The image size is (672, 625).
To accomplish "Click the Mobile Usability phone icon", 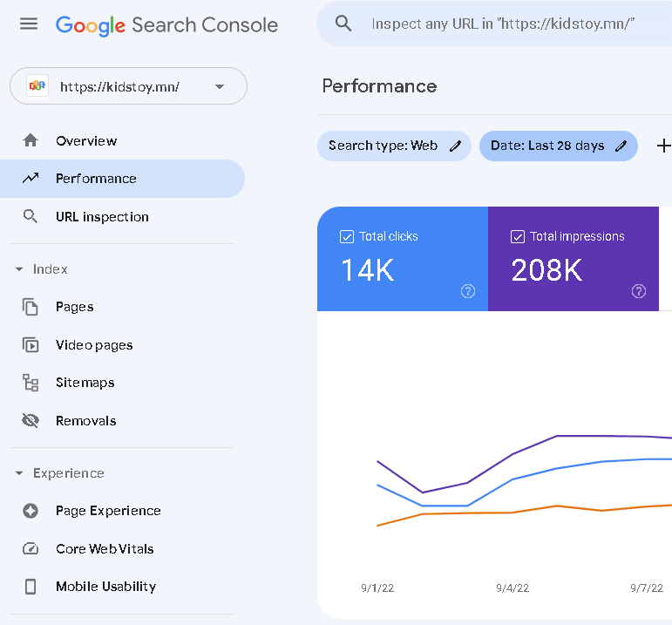I will pos(31,587).
